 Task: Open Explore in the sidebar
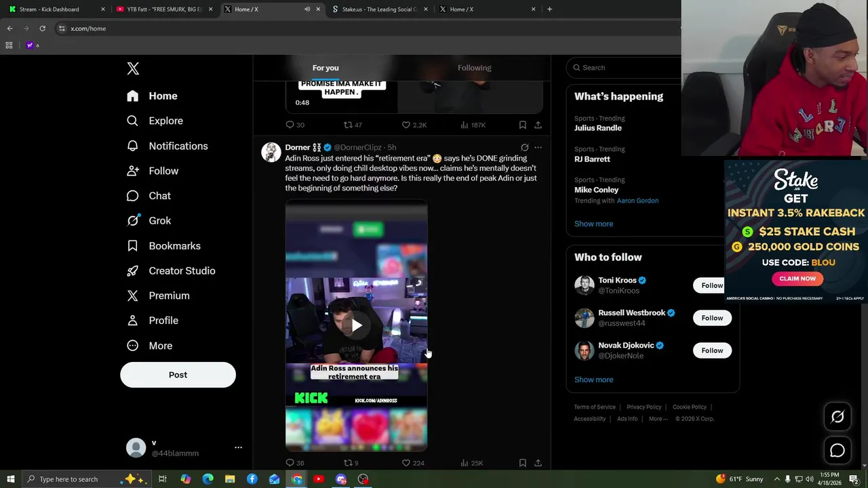click(x=155, y=121)
